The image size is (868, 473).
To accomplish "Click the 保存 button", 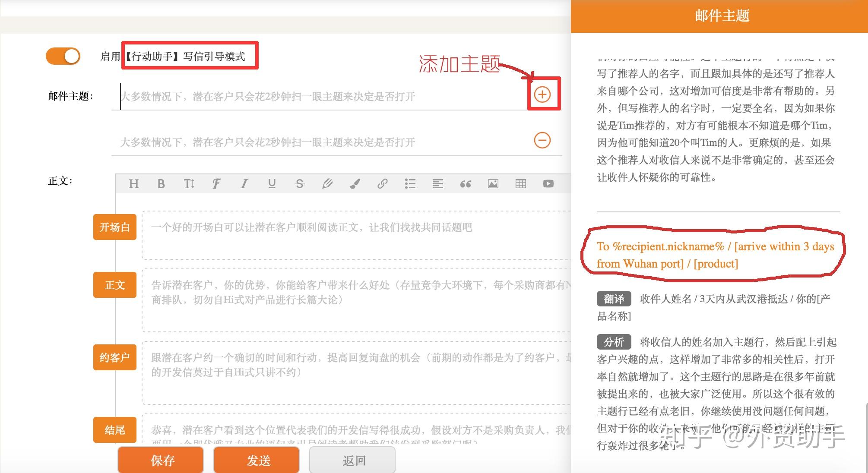I will pos(161,460).
